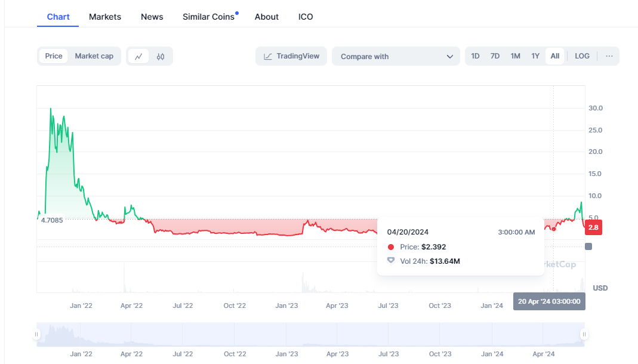Click the Jan '24 label on main axis
Viewport: 638px width, 364px height.
point(492,306)
